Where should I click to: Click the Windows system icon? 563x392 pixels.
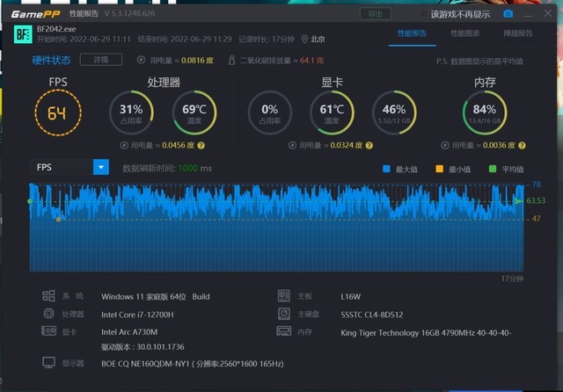click(x=48, y=296)
